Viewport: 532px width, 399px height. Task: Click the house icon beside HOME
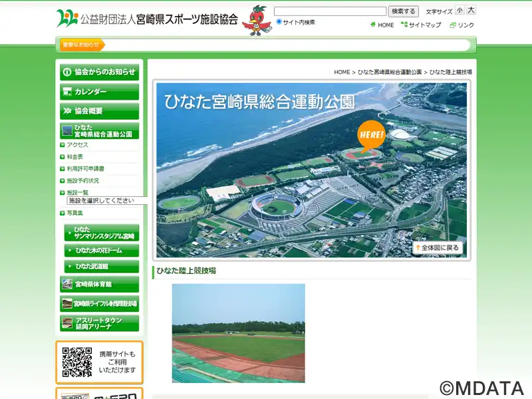pyautogui.click(x=373, y=25)
